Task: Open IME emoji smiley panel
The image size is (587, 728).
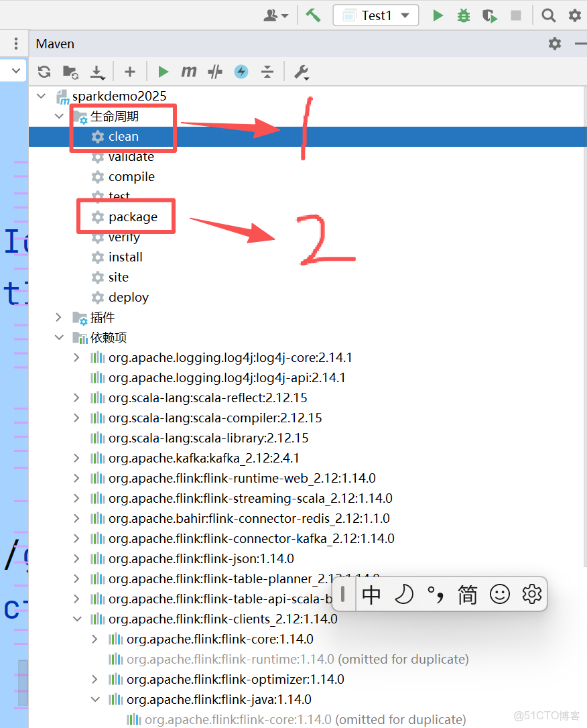Action: pos(500,595)
